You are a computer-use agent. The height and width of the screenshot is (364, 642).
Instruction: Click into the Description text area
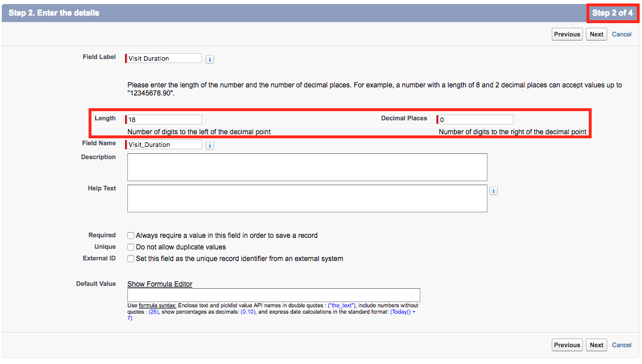point(307,167)
